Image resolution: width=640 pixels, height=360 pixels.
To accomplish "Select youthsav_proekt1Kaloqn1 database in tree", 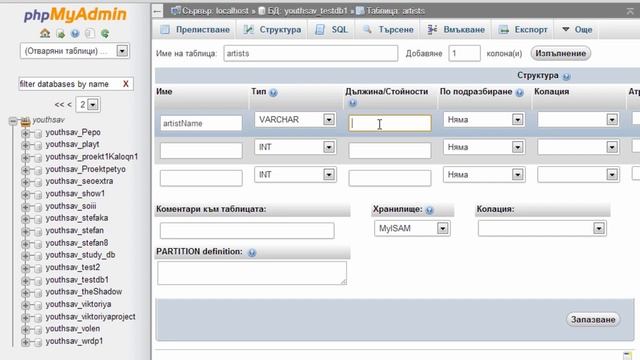I will (92, 156).
